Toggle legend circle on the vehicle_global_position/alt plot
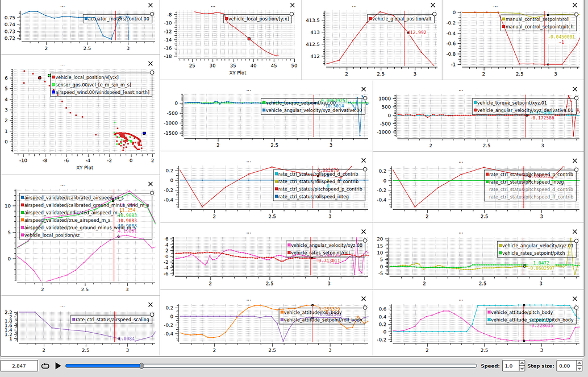This screenshot has height=377, width=588. (434, 14)
